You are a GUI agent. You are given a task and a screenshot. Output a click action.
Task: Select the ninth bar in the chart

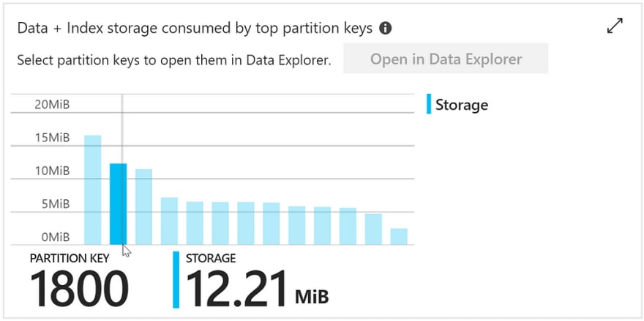[296, 226]
